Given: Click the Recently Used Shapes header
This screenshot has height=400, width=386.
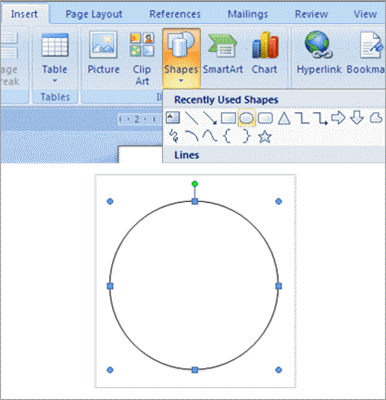Looking at the screenshot, I should tap(226, 100).
